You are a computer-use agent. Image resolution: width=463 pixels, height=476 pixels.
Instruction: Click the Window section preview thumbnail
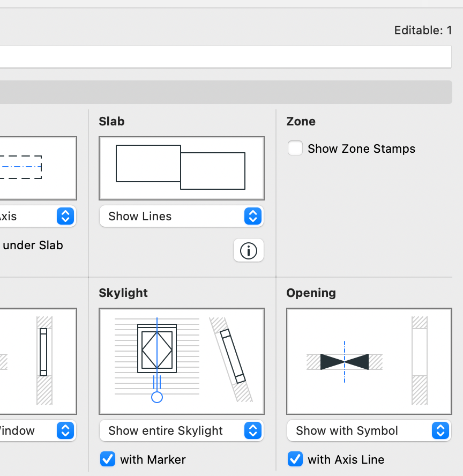click(x=38, y=361)
